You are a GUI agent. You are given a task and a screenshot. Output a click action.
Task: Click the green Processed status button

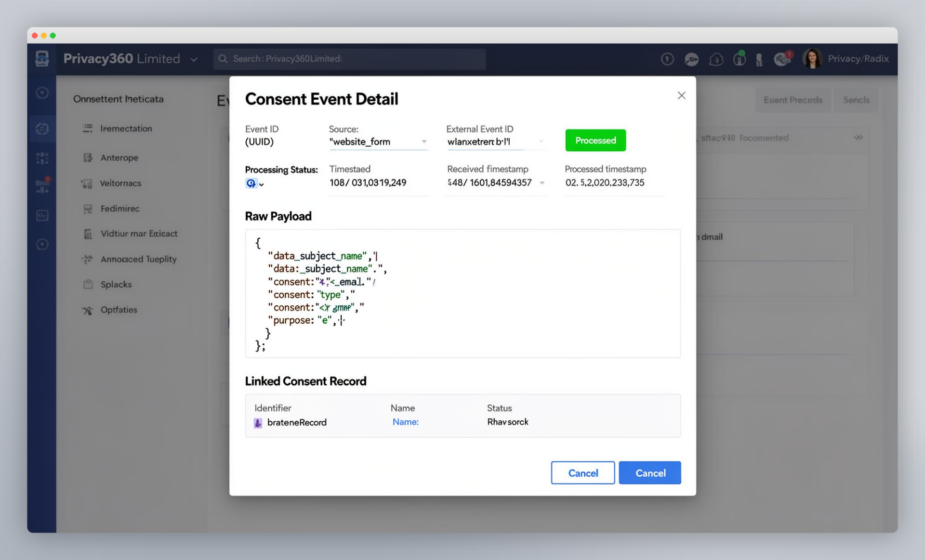(x=595, y=140)
